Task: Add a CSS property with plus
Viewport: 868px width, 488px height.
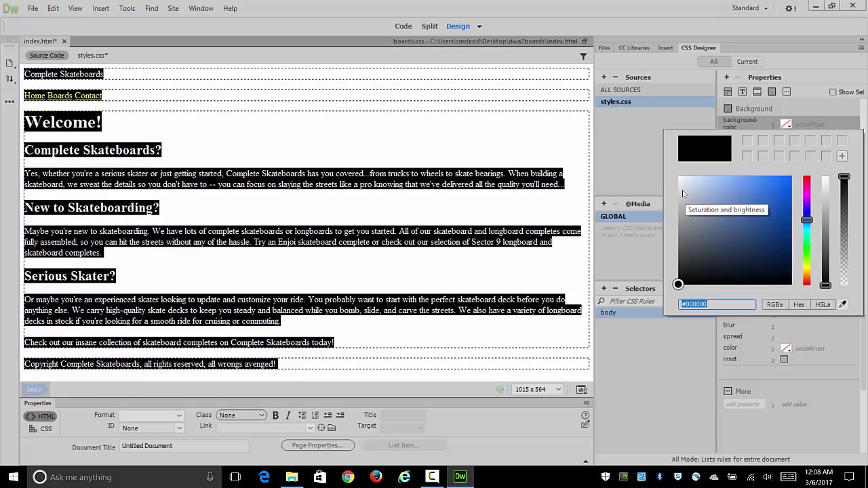Action: (726, 77)
